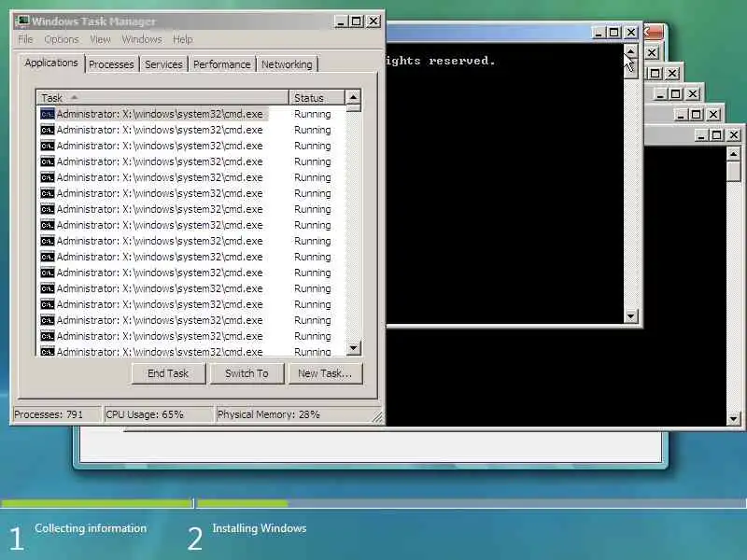Close the largest background cmd window

click(x=734, y=135)
